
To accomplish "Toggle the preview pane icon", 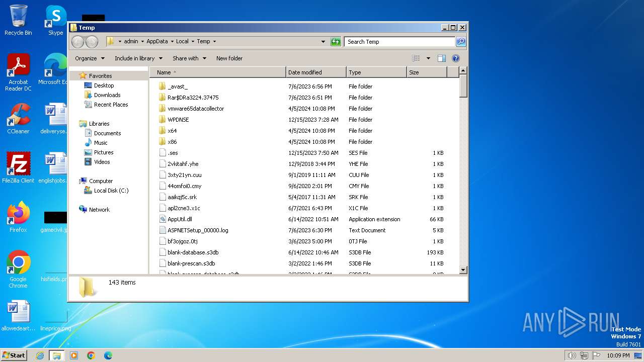I will click(x=441, y=58).
